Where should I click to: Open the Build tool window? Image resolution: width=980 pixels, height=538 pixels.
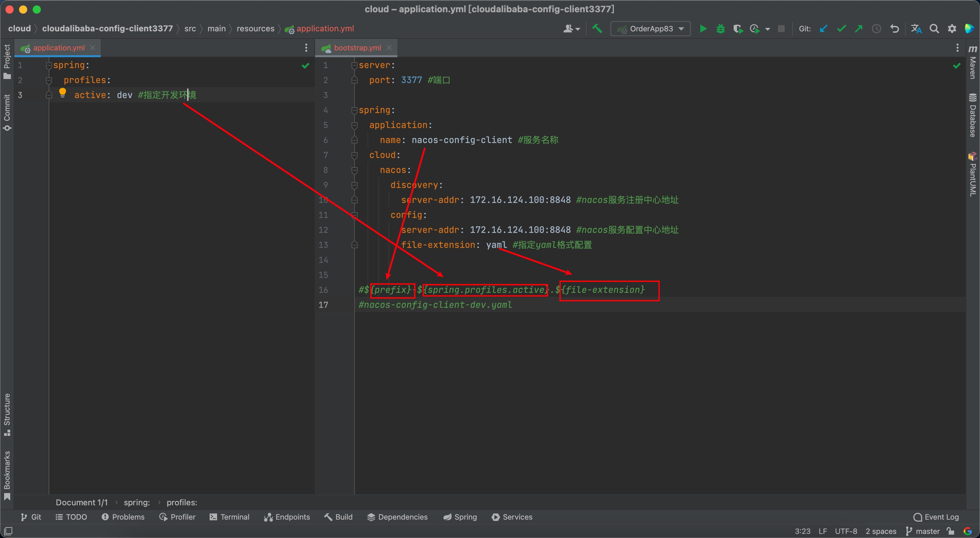(x=338, y=517)
